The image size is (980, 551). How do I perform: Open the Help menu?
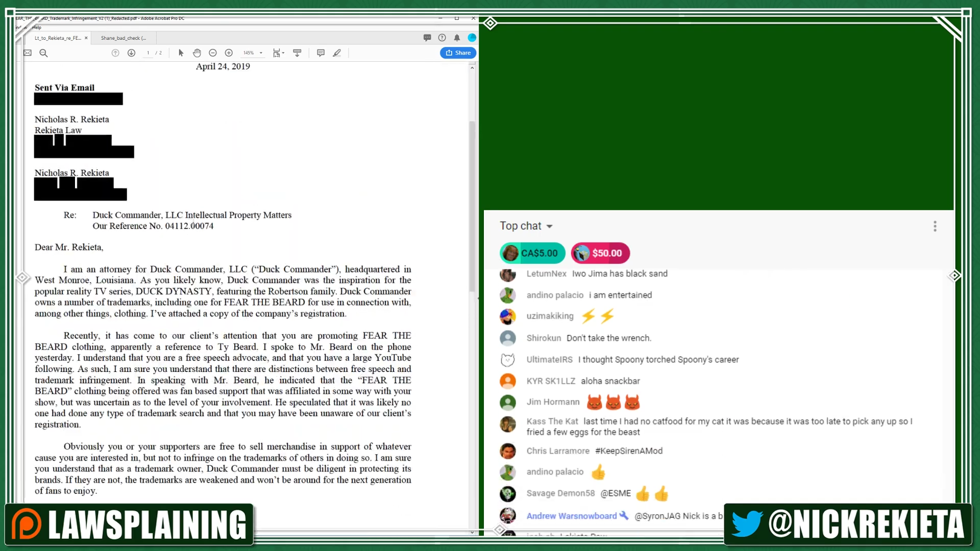click(37, 28)
